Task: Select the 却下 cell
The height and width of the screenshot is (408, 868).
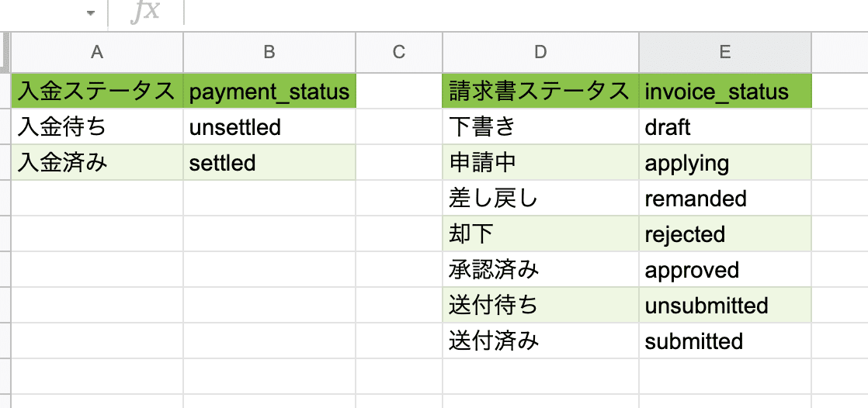Action: [x=541, y=233]
